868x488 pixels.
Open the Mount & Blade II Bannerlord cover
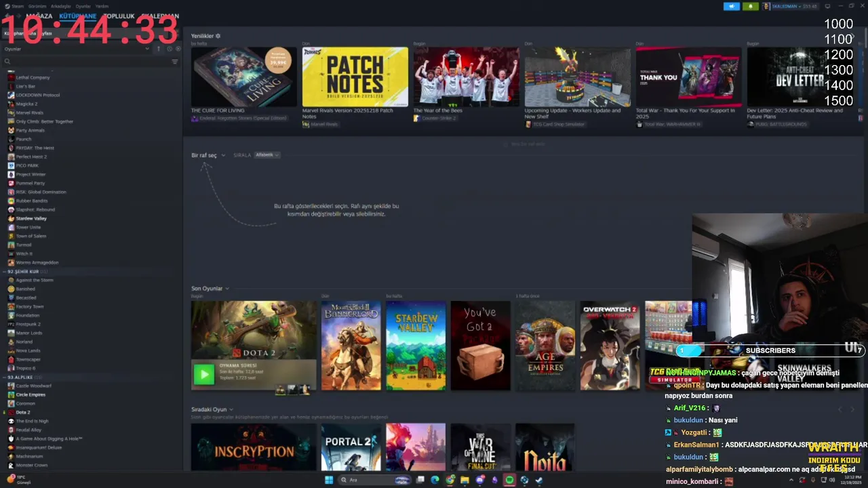(351, 346)
